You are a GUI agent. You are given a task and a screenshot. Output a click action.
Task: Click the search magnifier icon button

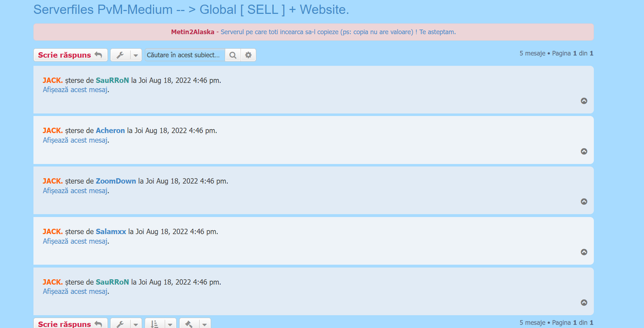click(232, 55)
